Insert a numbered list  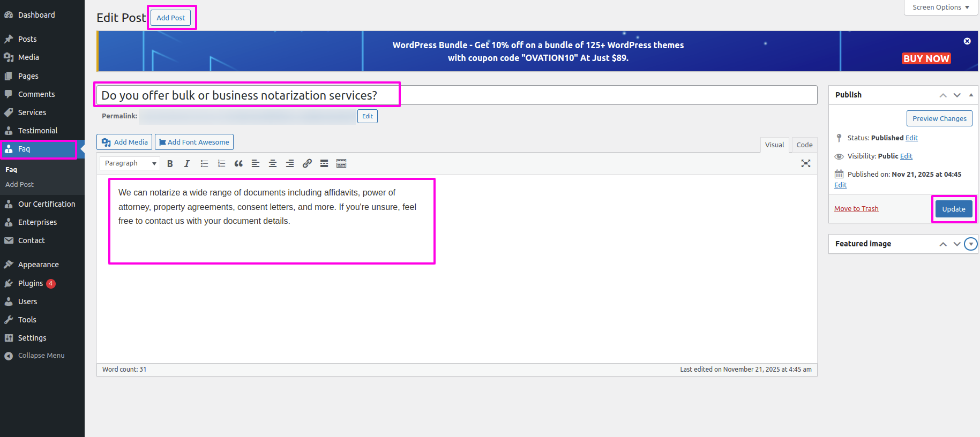coord(221,164)
